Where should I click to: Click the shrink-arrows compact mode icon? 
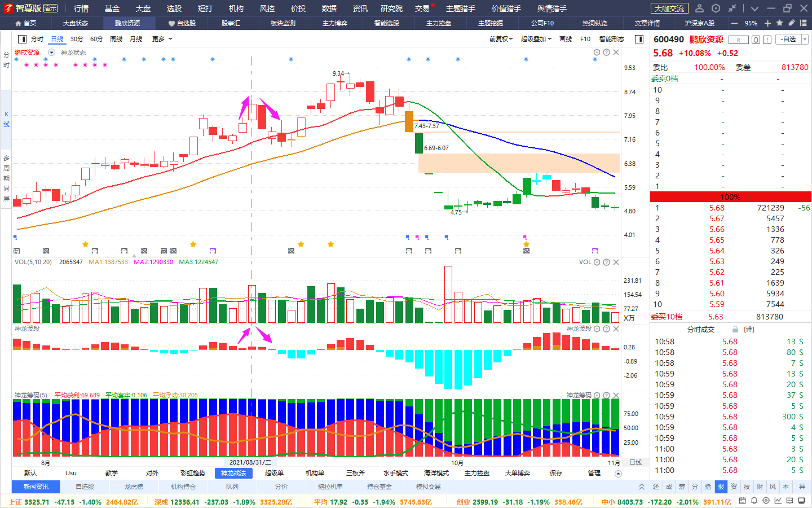pyautogui.click(x=732, y=8)
